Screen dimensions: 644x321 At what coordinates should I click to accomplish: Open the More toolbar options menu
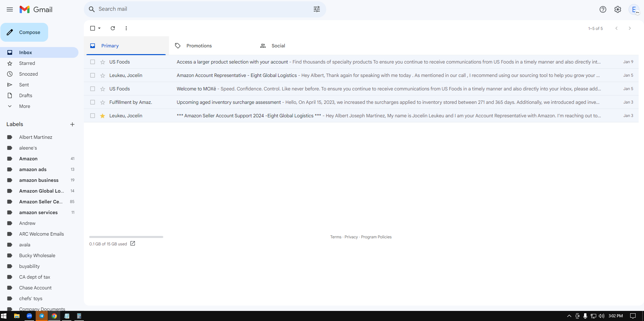126,28
